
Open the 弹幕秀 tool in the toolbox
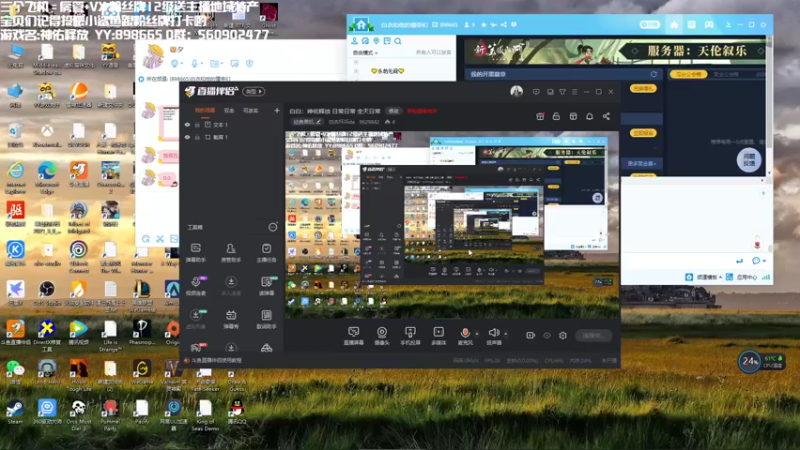[231, 319]
